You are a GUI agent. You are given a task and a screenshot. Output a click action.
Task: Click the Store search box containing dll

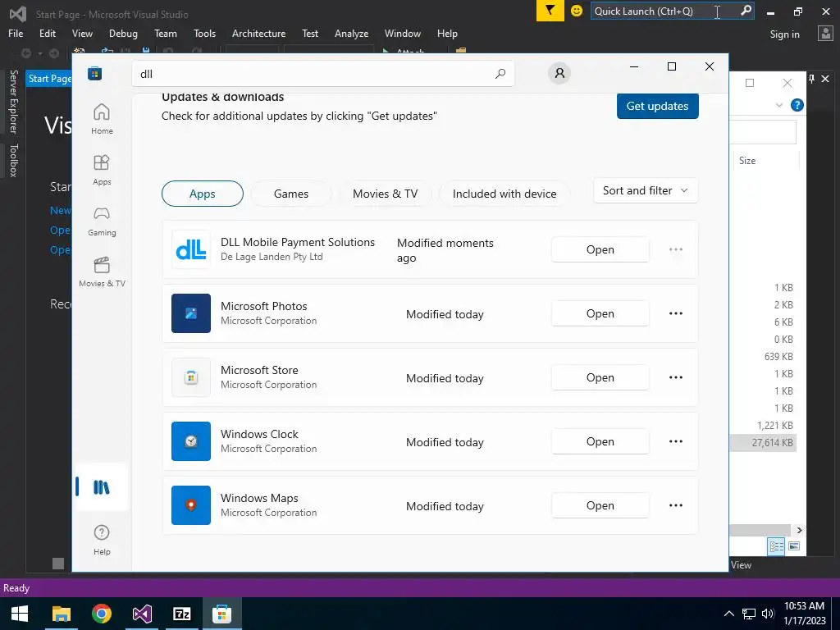322,74
